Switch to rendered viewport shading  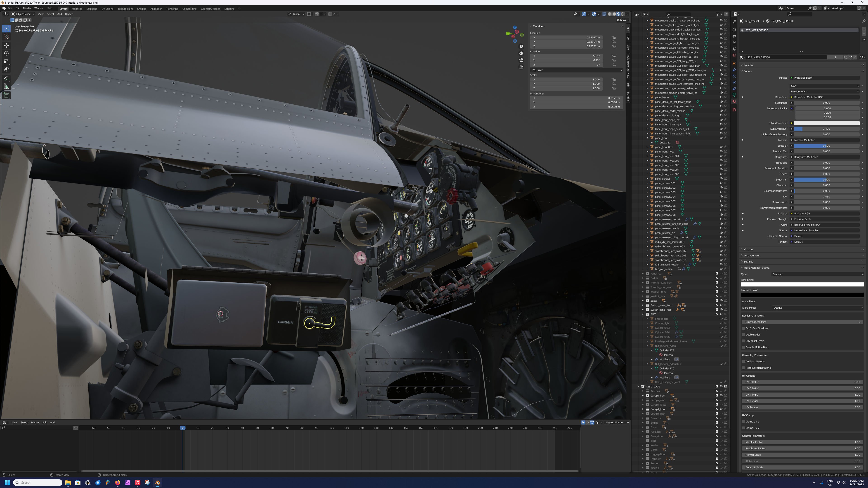[623, 14]
